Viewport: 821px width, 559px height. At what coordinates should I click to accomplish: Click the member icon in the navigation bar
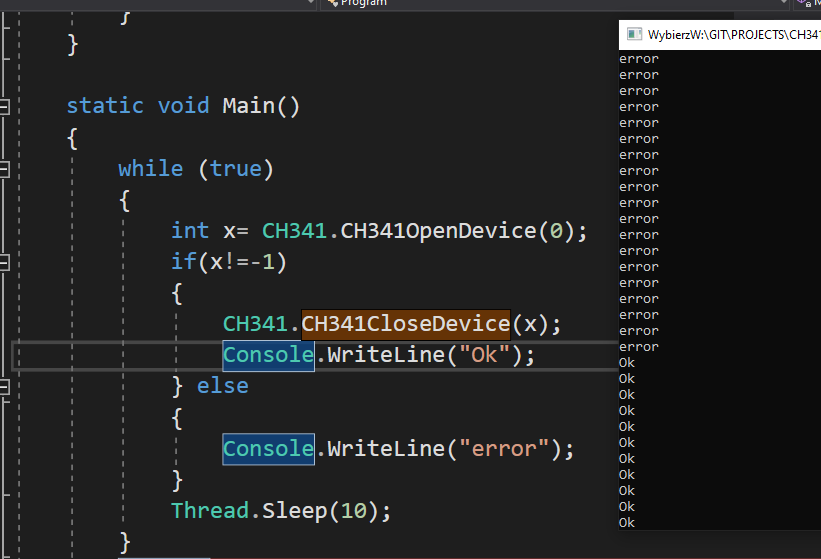[x=804, y=3]
